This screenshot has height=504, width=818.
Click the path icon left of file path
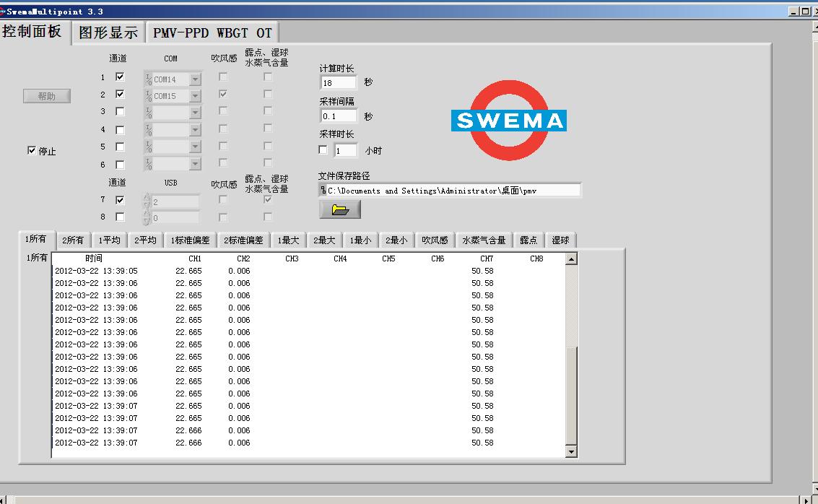point(323,191)
